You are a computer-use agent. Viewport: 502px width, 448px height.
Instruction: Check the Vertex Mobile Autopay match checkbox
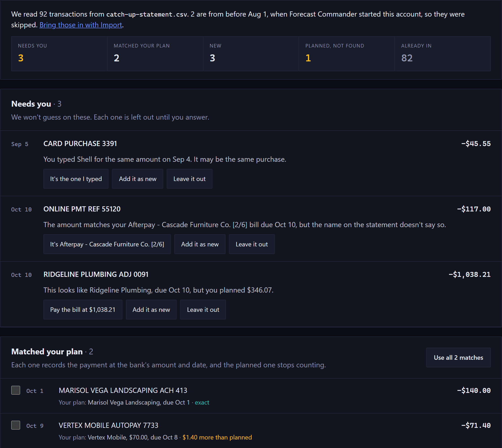(x=16, y=425)
